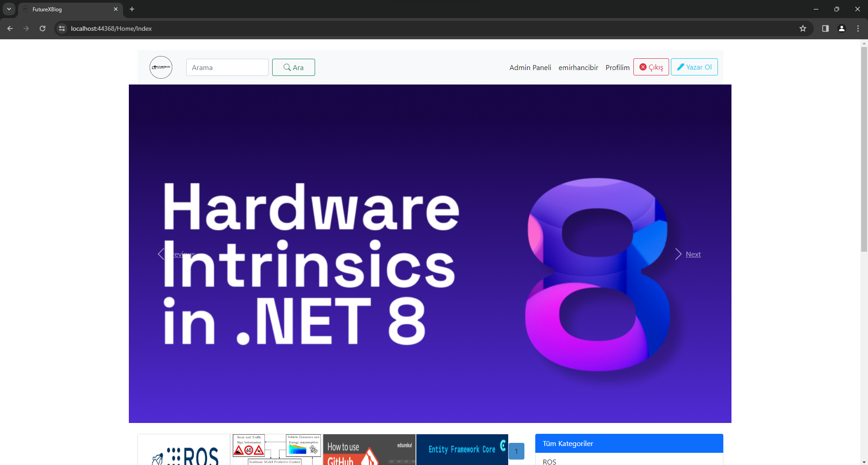Reload the page
This screenshot has width=868, height=465.
pos(42,28)
